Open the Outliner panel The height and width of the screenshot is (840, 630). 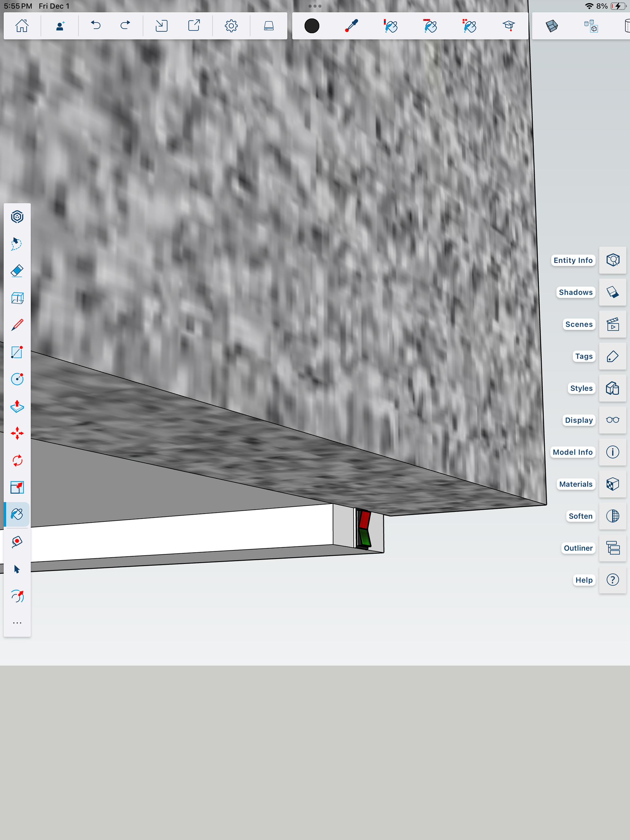(x=612, y=548)
